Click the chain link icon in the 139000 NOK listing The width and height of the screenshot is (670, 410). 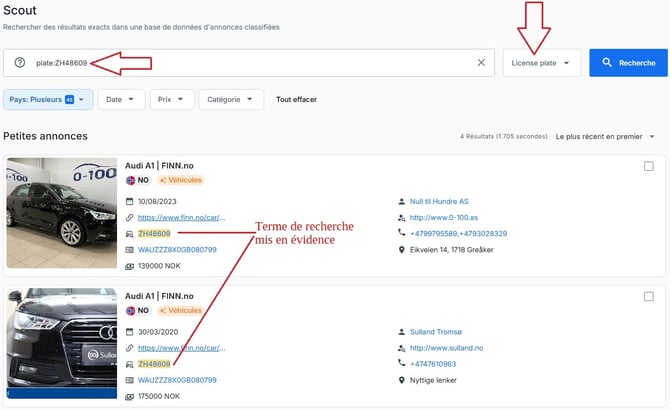pos(129,217)
